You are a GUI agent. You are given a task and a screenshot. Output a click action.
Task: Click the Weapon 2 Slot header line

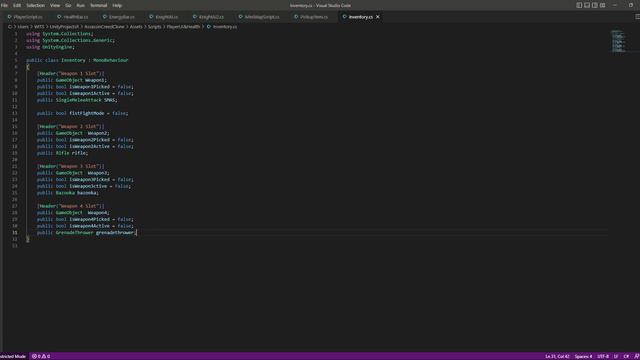click(71, 127)
